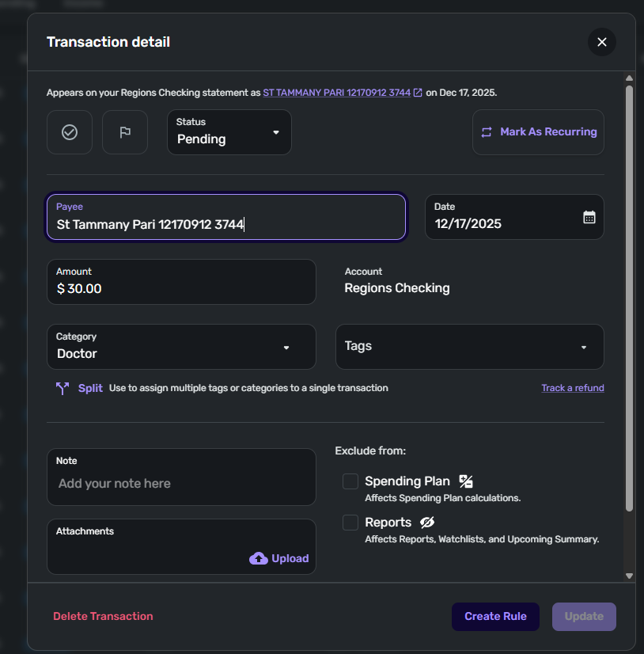The width and height of the screenshot is (644, 654).
Task: Click the crossed-eye Reports icon
Action: (x=428, y=523)
